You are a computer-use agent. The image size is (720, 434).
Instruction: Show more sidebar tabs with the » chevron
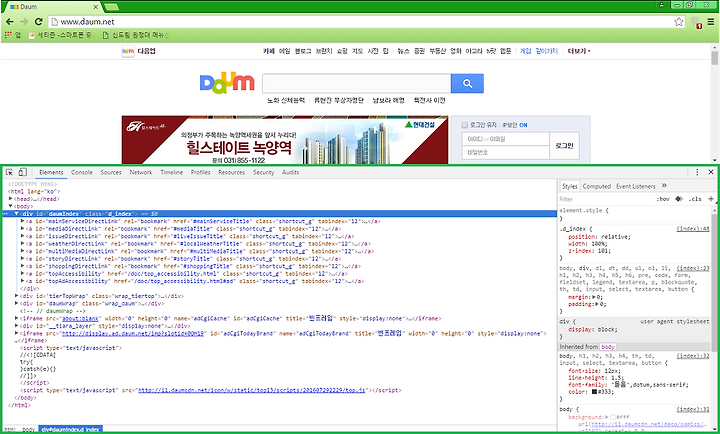tap(664, 186)
